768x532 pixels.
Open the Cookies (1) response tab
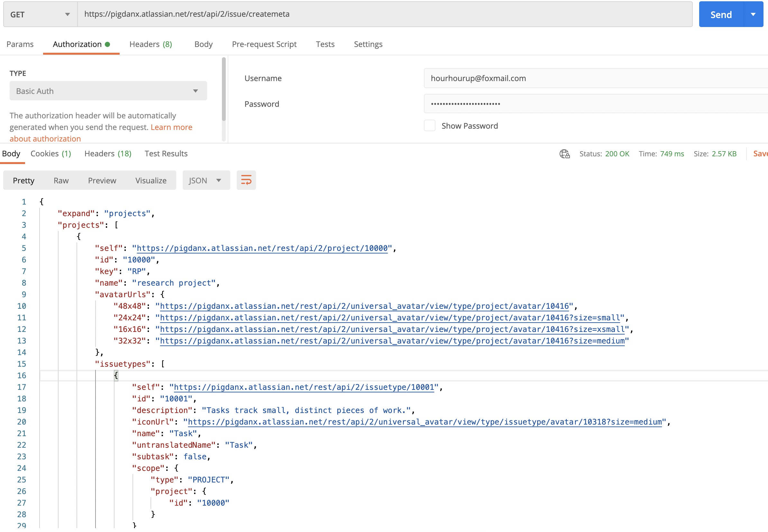pos(50,154)
